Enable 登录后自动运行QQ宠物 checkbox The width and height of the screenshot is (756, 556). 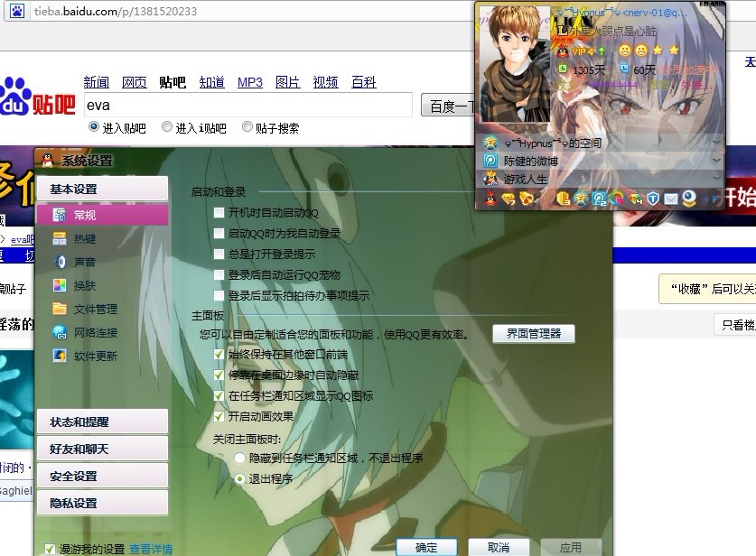tap(219, 274)
